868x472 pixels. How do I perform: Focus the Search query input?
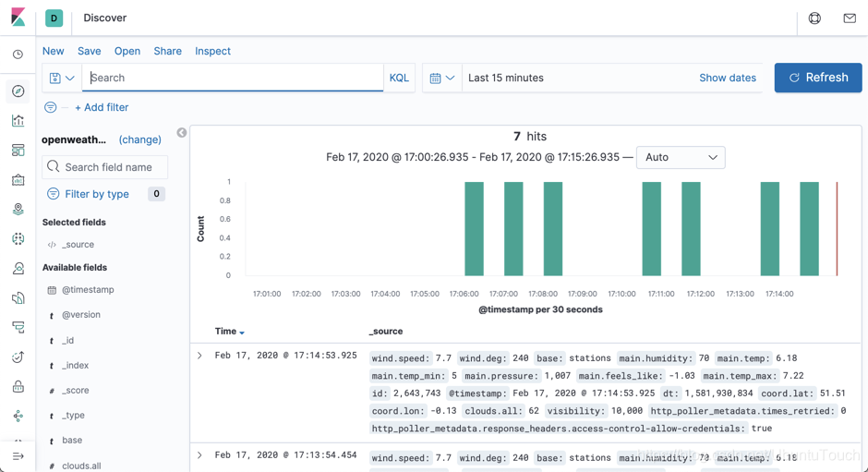pos(233,79)
